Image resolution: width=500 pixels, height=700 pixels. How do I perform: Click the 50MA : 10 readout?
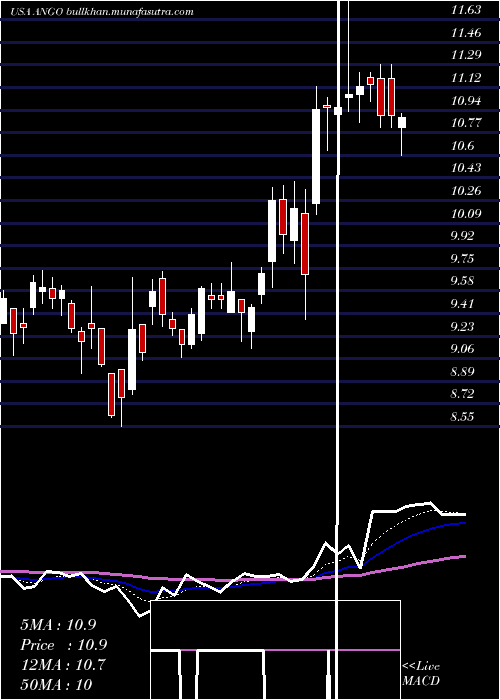(x=56, y=685)
